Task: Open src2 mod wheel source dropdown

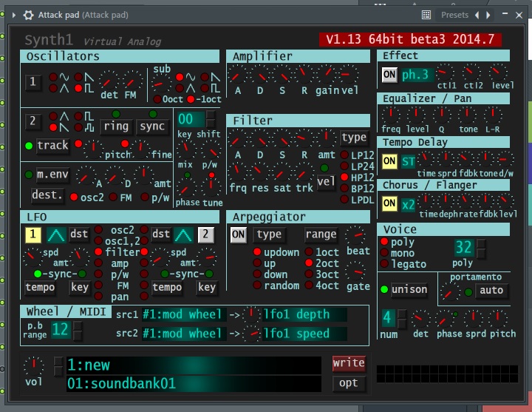Action: 183,334
